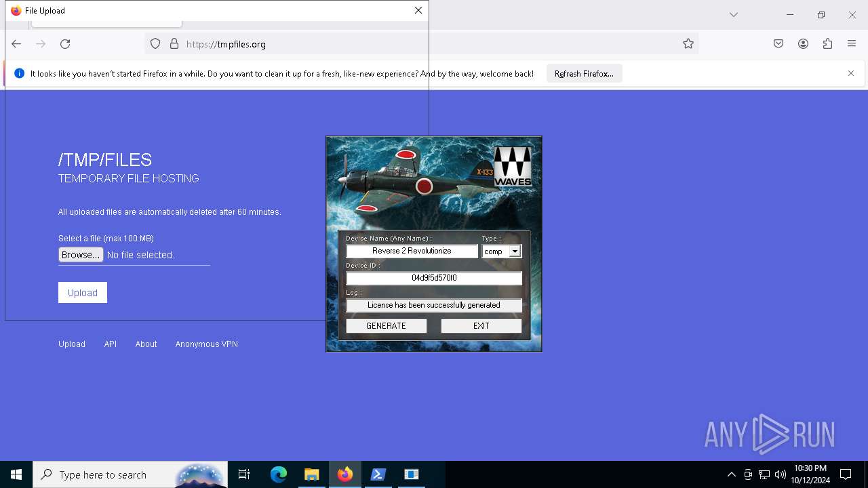Click the blue Upload button

tap(83, 293)
